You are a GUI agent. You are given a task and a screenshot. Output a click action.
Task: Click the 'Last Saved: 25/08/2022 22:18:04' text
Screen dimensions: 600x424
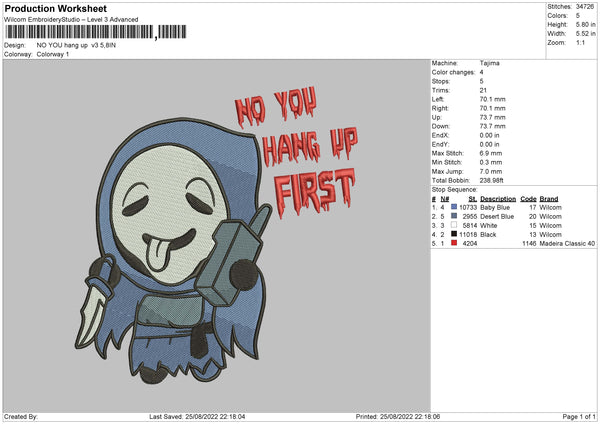[x=197, y=416]
